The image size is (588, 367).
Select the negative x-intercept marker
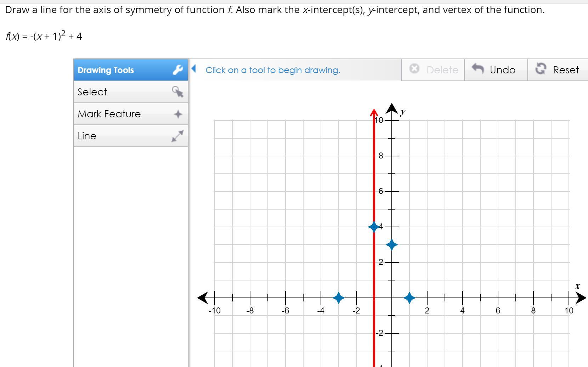tap(339, 298)
